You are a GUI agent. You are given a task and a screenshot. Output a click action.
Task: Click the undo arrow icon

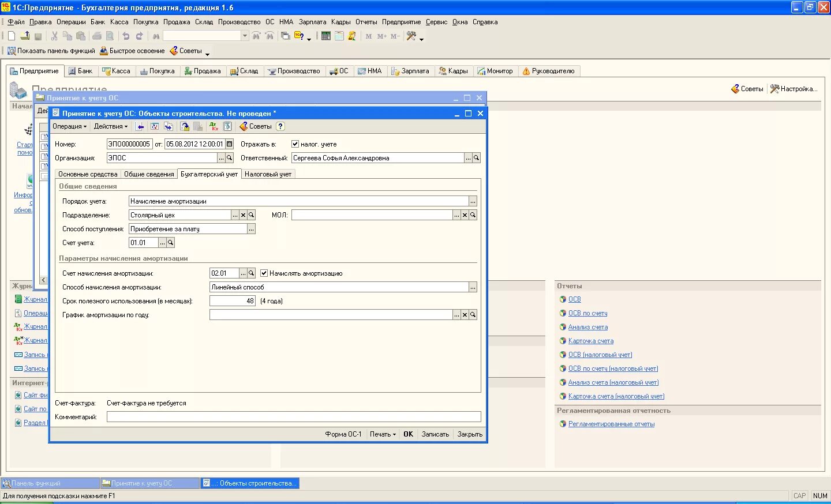tap(126, 36)
